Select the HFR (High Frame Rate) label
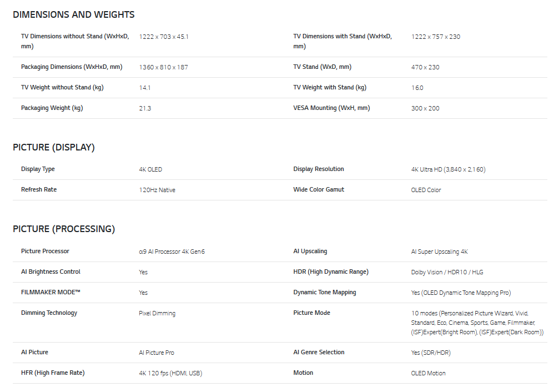The image size is (559, 392). point(53,373)
